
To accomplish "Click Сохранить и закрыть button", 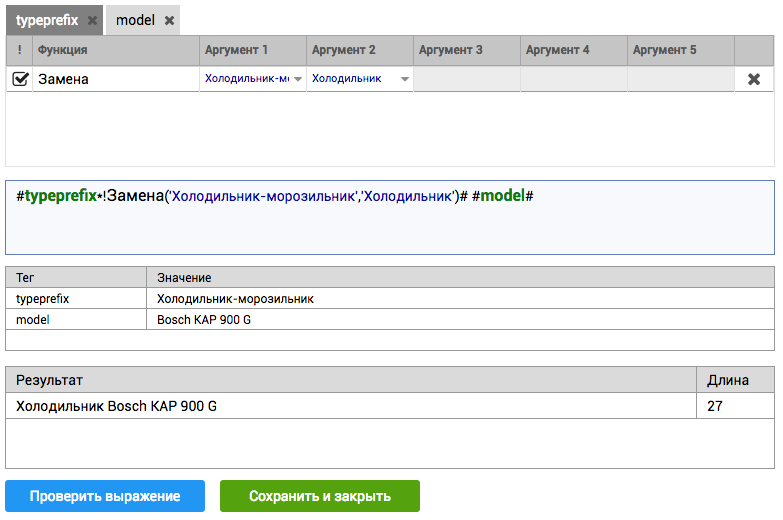I will click(x=319, y=496).
